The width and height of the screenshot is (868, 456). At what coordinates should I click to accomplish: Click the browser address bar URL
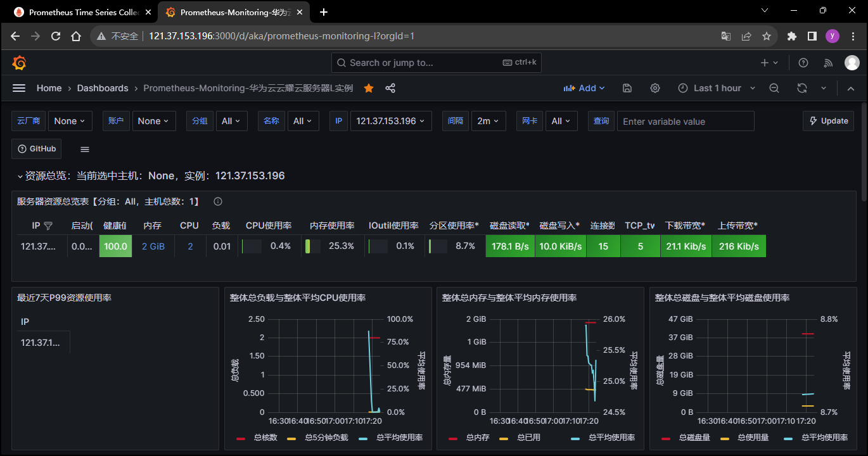click(281, 36)
